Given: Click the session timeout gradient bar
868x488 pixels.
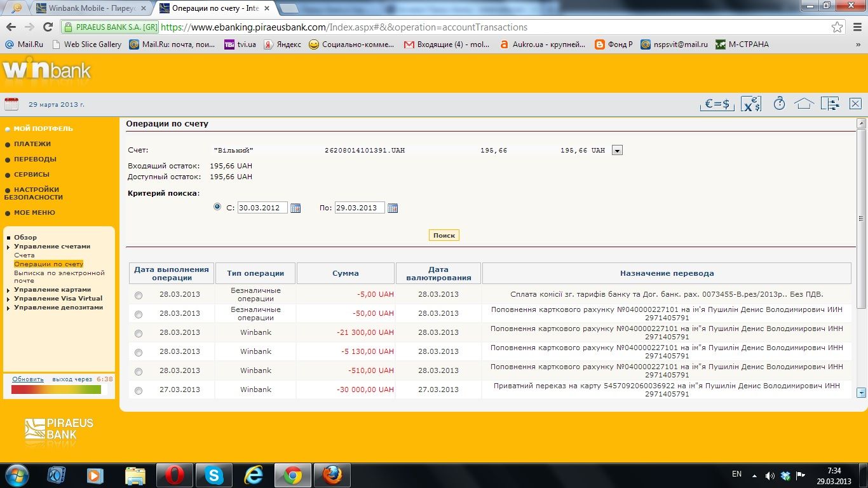Looking at the screenshot, I should pyautogui.click(x=57, y=390).
